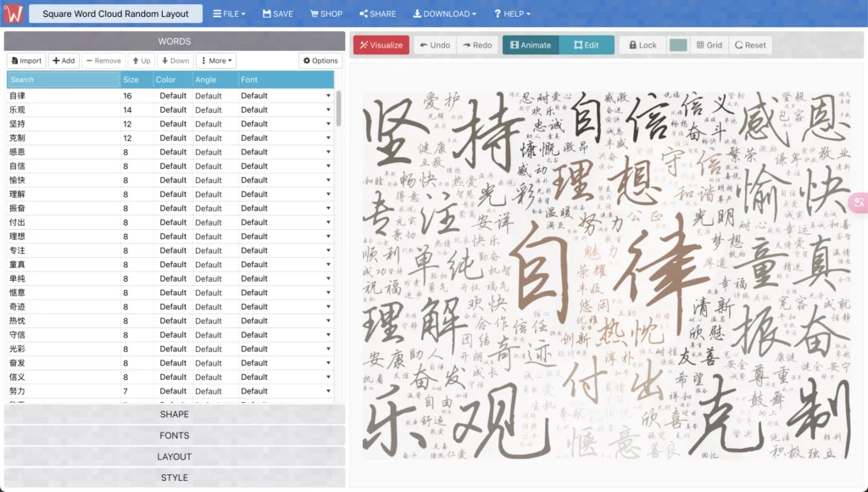Select the word 奇迹 in the list
This screenshot has height=492, width=868.
[17, 307]
